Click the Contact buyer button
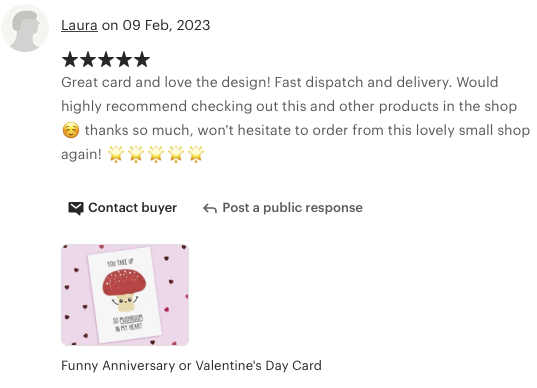The width and height of the screenshot is (537, 388). tap(122, 208)
